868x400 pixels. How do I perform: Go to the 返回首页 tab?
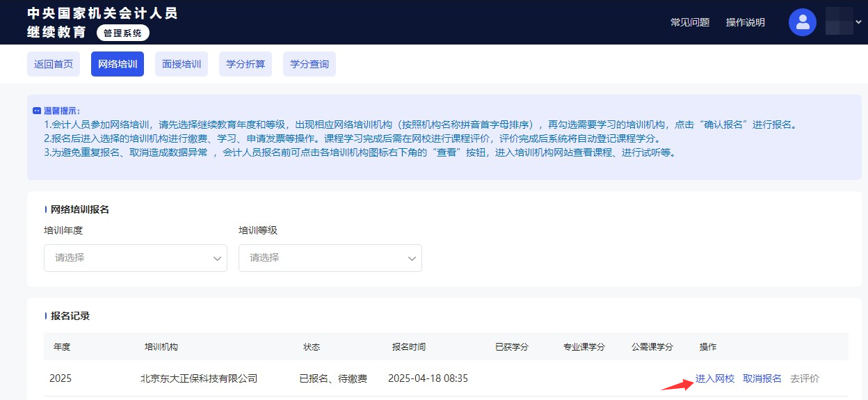pyautogui.click(x=54, y=64)
